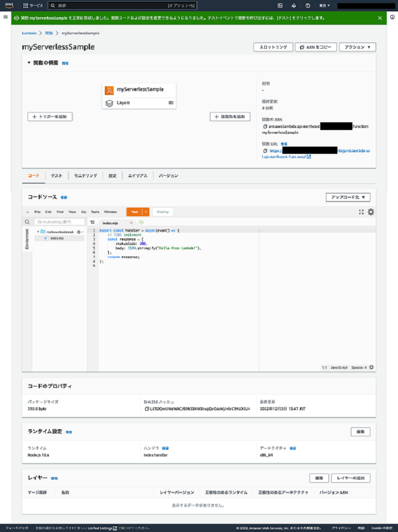
Task: Open the Go menu in editor
Action: [x=83, y=212]
